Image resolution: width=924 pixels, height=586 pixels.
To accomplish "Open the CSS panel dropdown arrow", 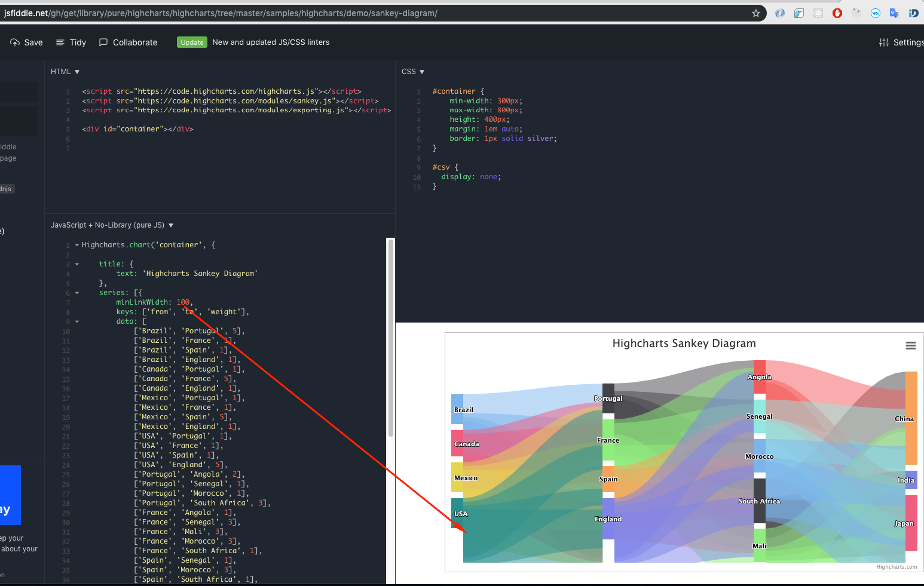I will pyautogui.click(x=423, y=71).
